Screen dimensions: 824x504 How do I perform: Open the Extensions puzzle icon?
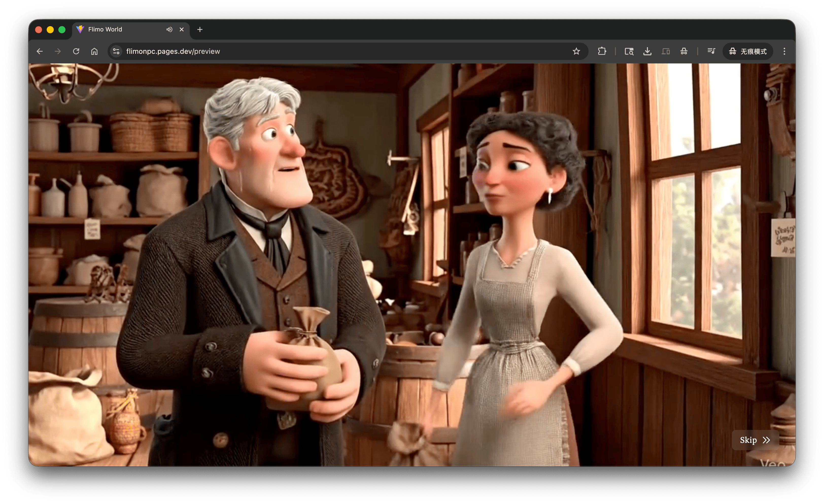pos(602,51)
